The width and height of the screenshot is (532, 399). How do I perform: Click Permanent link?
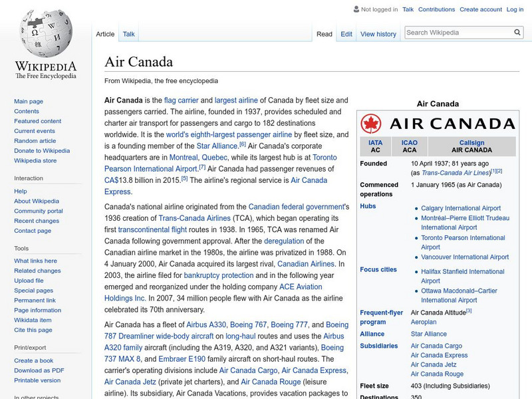35,300
